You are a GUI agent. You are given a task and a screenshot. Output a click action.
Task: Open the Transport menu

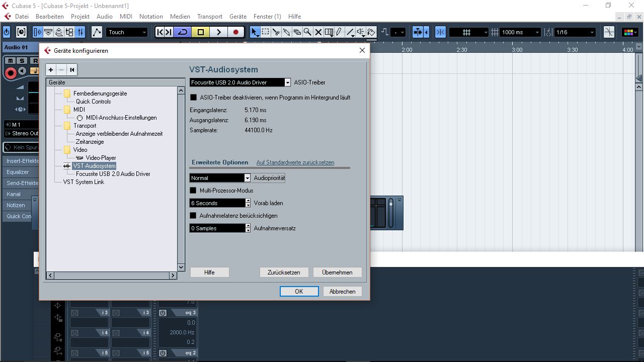tap(210, 16)
